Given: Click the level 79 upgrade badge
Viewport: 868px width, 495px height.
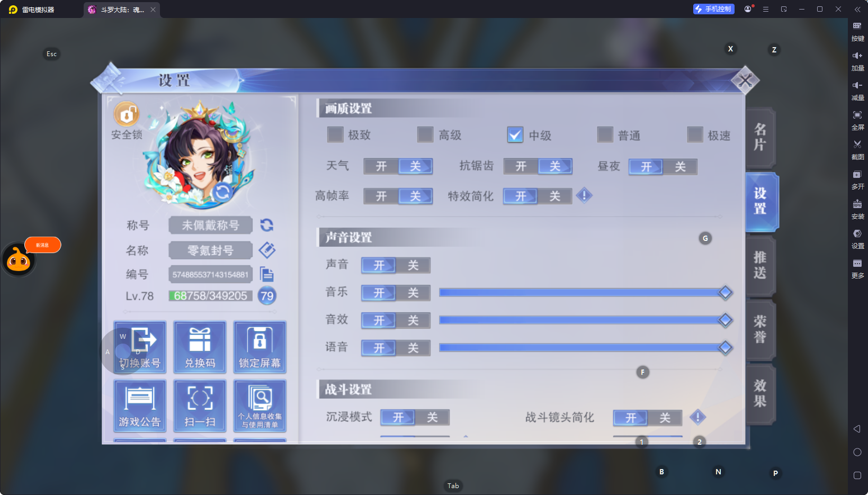Looking at the screenshot, I should (267, 296).
